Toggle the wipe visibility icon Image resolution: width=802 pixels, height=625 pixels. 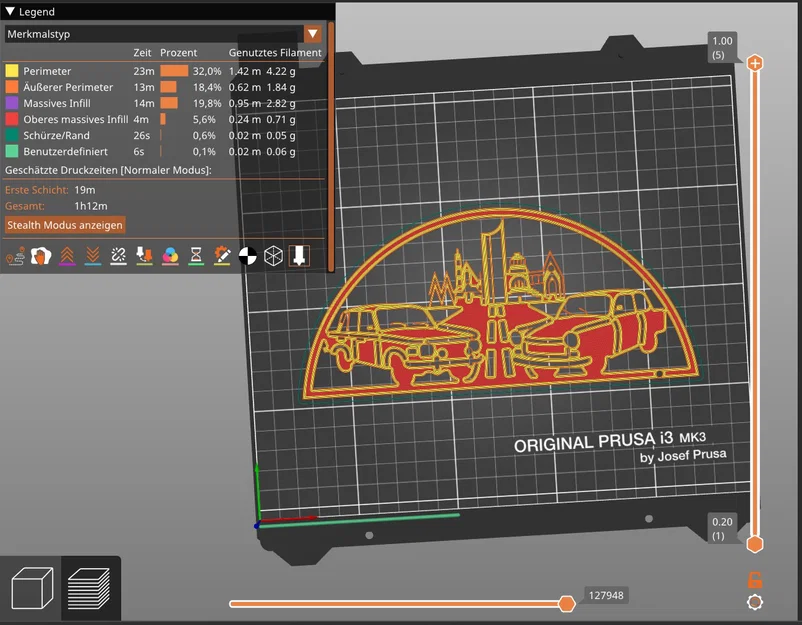click(x=41, y=257)
